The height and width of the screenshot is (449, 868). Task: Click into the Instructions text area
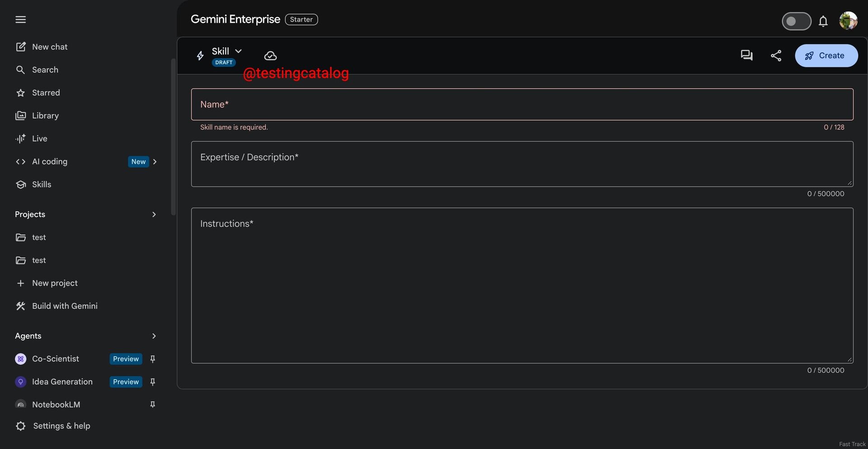522,289
